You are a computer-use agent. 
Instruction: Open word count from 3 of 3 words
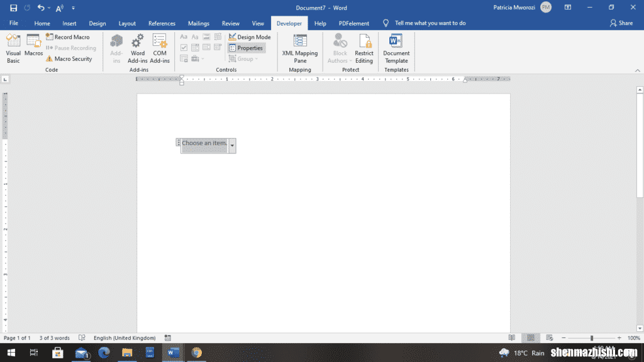(x=55, y=337)
